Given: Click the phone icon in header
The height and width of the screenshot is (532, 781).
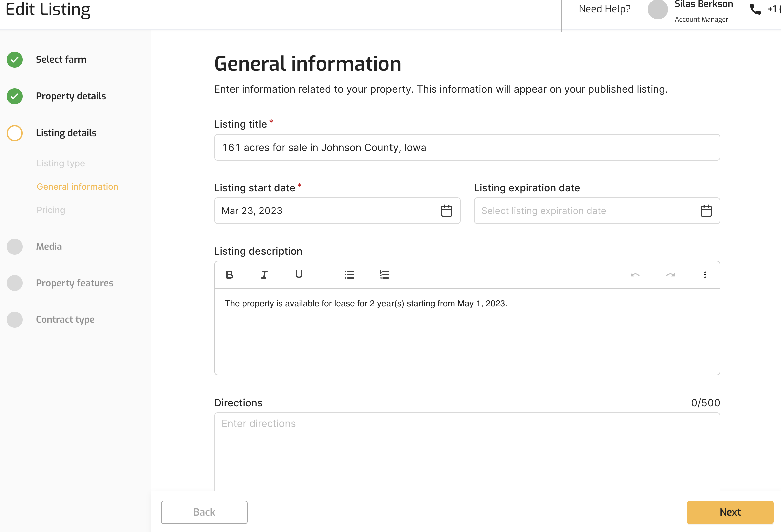Looking at the screenshot, I should pyautogui.click(x=755, y=9).
